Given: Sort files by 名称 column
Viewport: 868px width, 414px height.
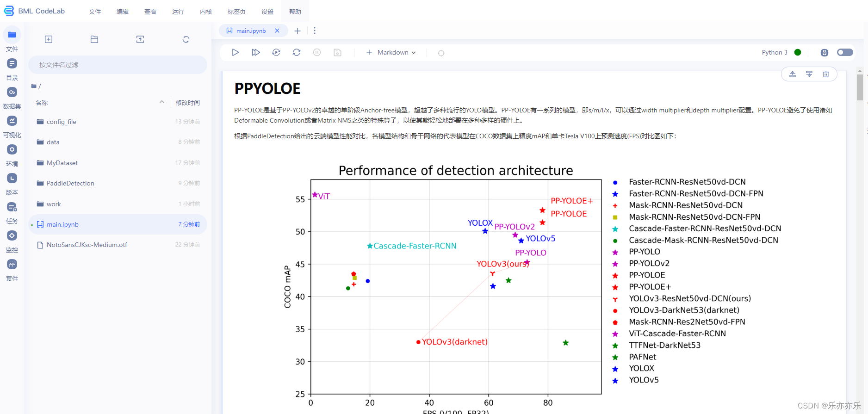Looking at the screenshot, I should [42, 103].
